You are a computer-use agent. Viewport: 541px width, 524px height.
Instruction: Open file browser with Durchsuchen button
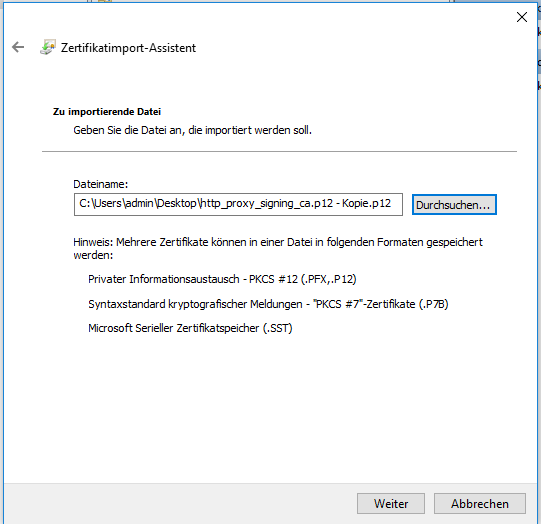coord(454,205)
